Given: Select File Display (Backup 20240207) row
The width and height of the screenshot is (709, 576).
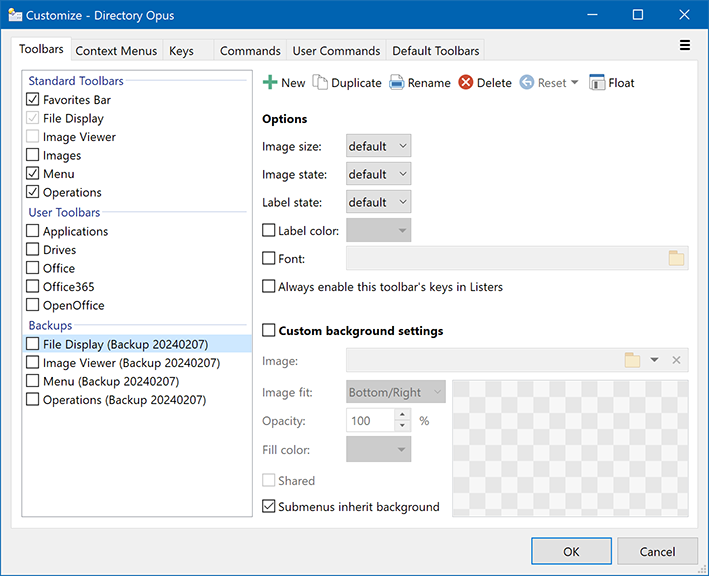Looking at the screenshot, I should click(x=137, y=344).
